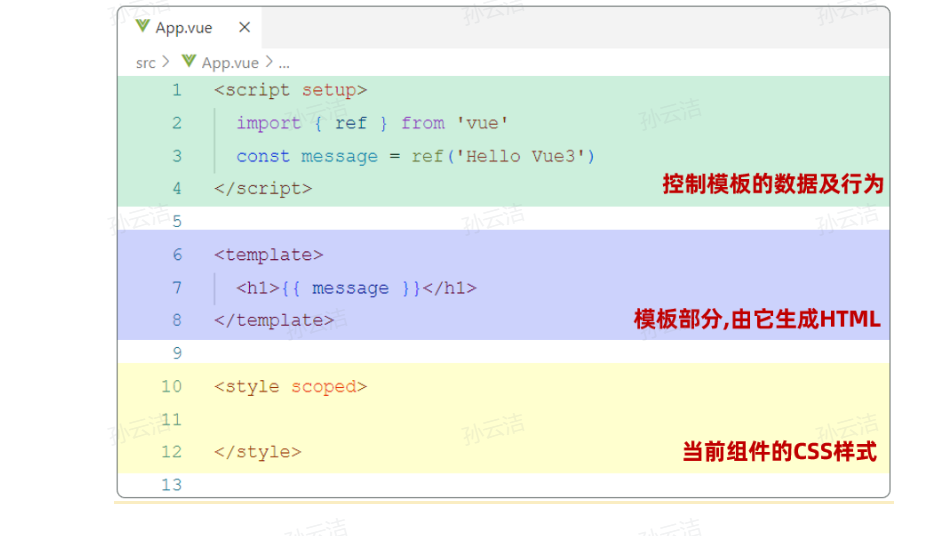Screen dimensions: 933x536
Task: Click the </script> closing tag
Action: 263,189
